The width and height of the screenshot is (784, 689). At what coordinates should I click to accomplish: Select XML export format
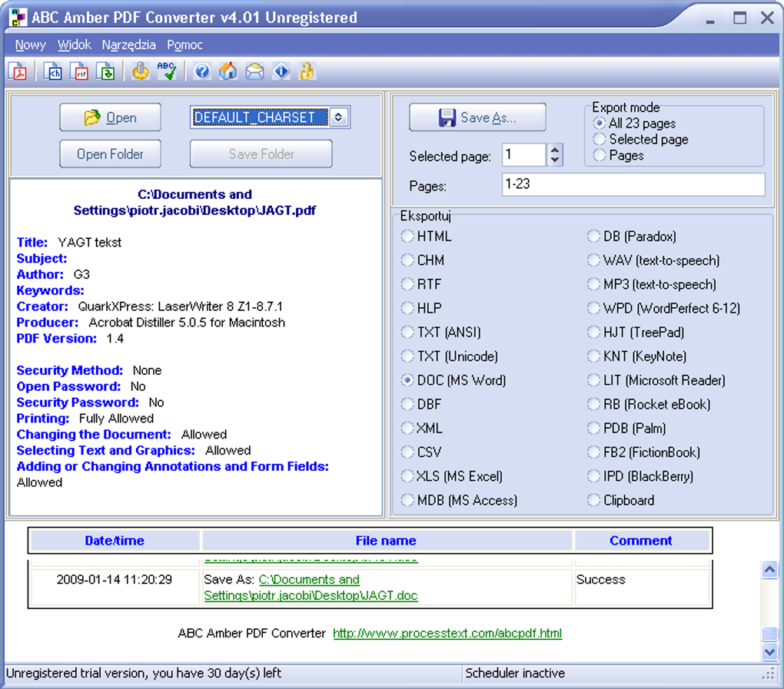(422, 428)
